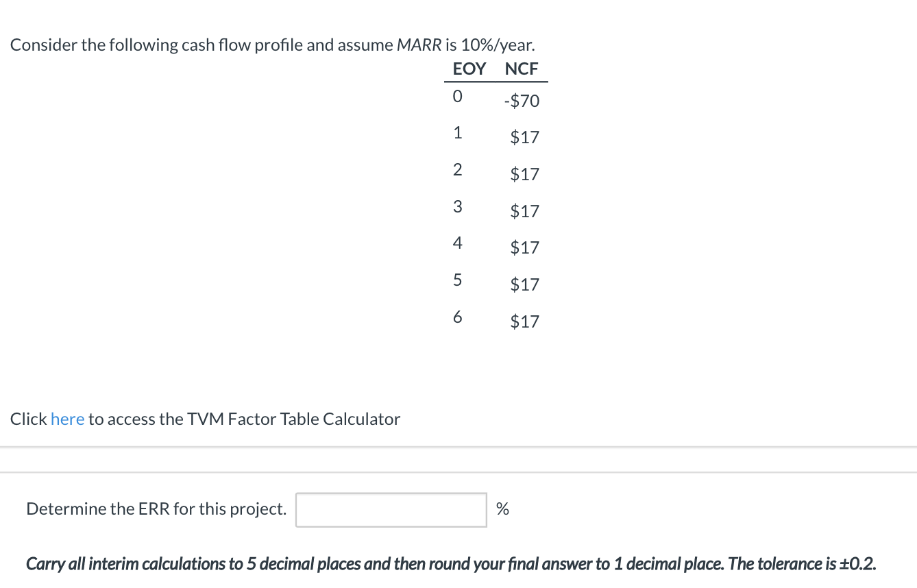Select the $17 value at year 1
Viewport: 917px width, 588px height.
coord(524,137)
